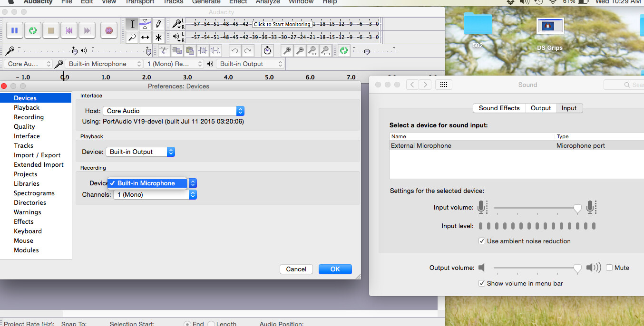This screenshot has height=326, width=644.
Task: Select the I-beam Selection tool
Action: (x=132, y=24)
